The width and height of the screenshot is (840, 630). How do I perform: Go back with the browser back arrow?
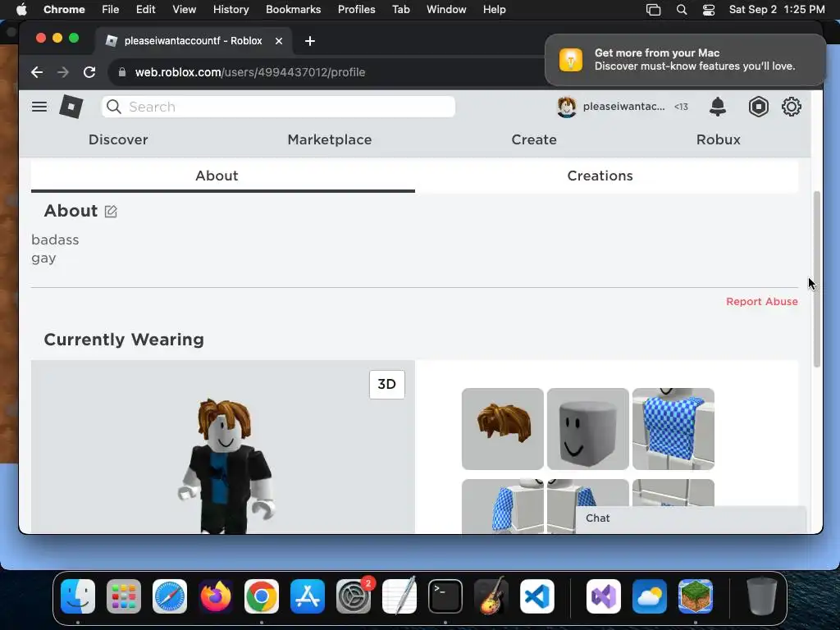(x=36, y=72)
